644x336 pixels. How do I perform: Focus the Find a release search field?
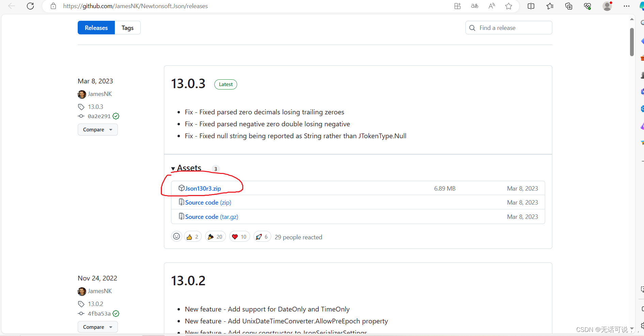(x=509, y=28)
